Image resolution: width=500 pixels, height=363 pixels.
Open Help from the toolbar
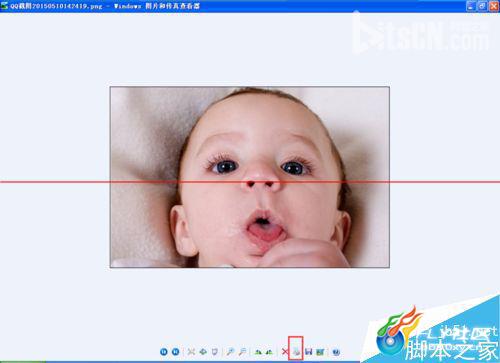click(x=336, y=352)
